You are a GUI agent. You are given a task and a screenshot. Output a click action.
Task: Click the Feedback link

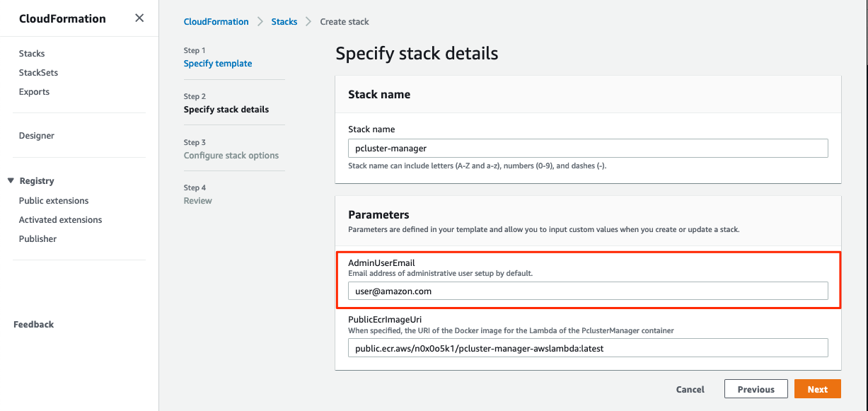click(x=33, y=325)
